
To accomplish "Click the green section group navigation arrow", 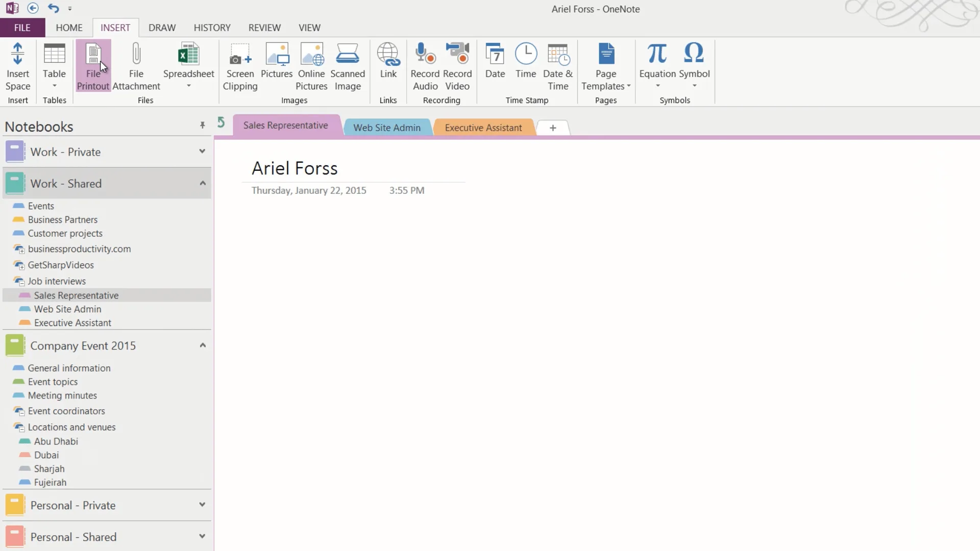I will point(221,122).
